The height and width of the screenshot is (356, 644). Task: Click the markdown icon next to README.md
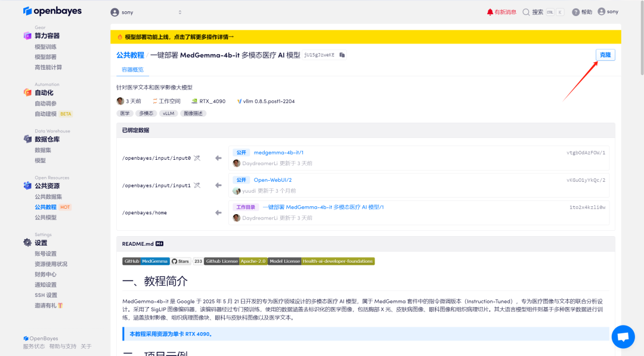159,244
